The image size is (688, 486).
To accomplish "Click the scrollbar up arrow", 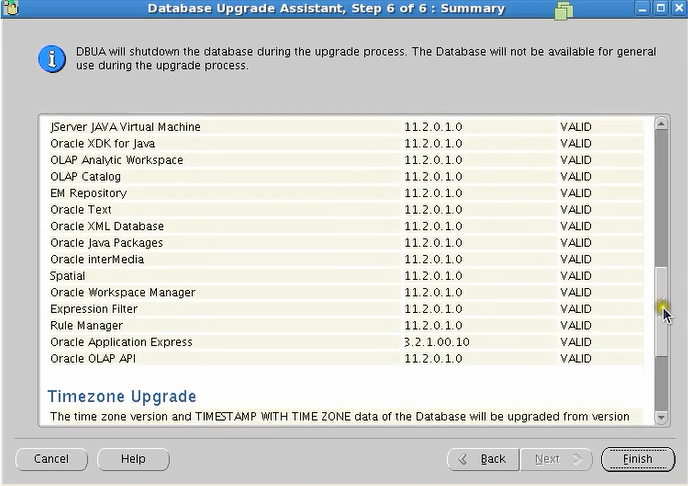I will click(x=661, y=124).
